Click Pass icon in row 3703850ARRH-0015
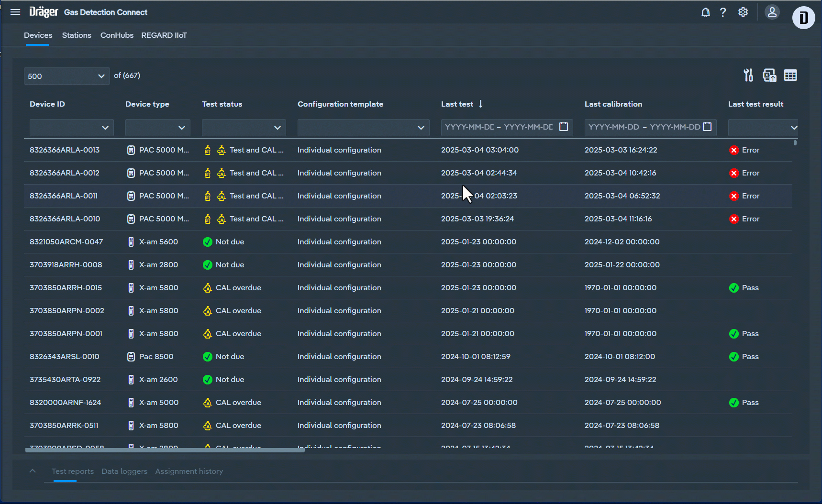Viewport: 822px width, 504px height. click(x=733, y=288)
